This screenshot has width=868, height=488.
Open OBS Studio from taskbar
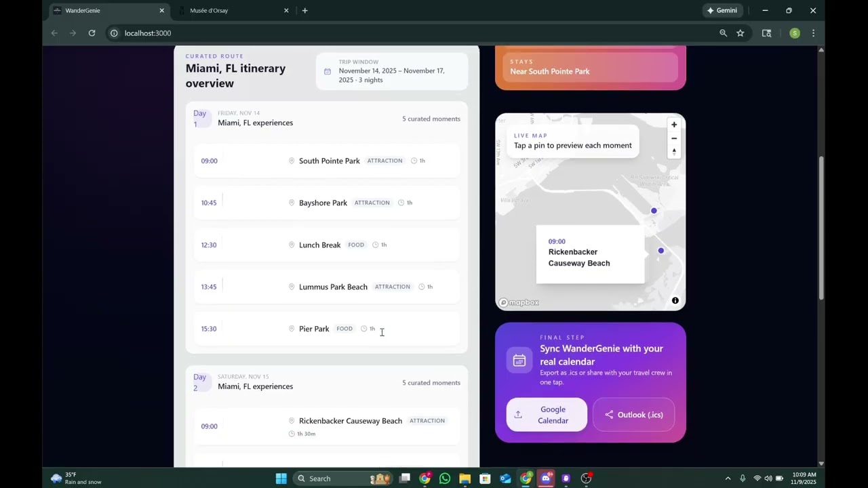click(x=587, y=479)
